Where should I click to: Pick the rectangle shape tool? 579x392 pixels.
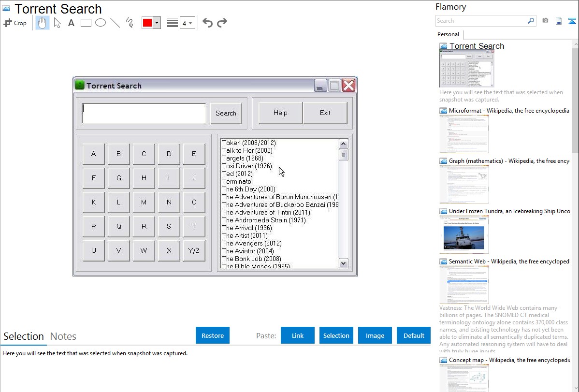point(86,23)
